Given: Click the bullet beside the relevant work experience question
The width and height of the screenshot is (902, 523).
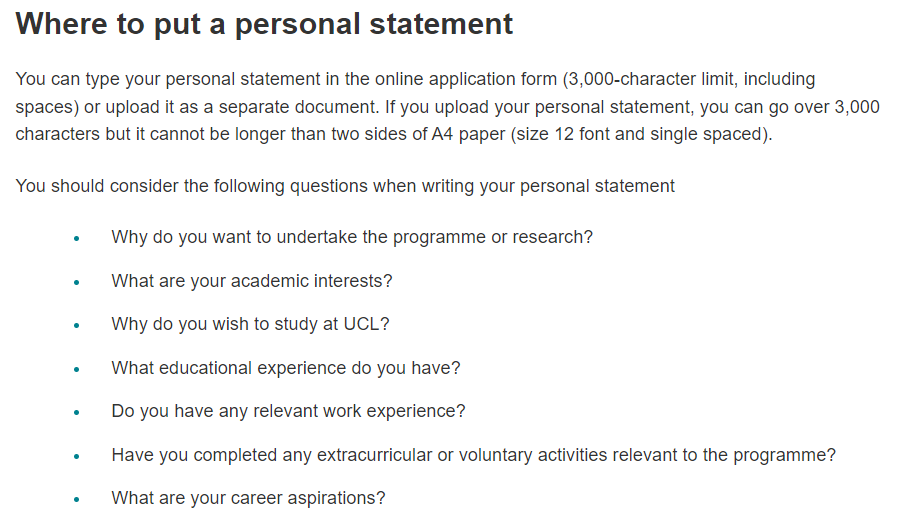Looking at the screenshot, I should pos(77,412).
